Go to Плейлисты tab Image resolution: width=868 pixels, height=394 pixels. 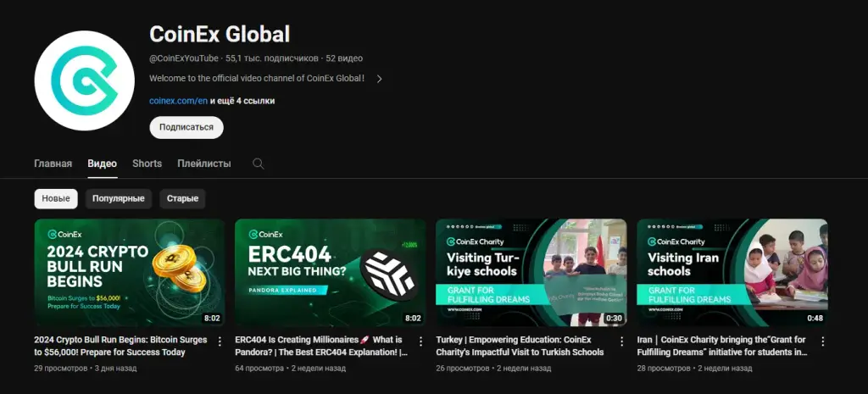[x=204, y=164]
